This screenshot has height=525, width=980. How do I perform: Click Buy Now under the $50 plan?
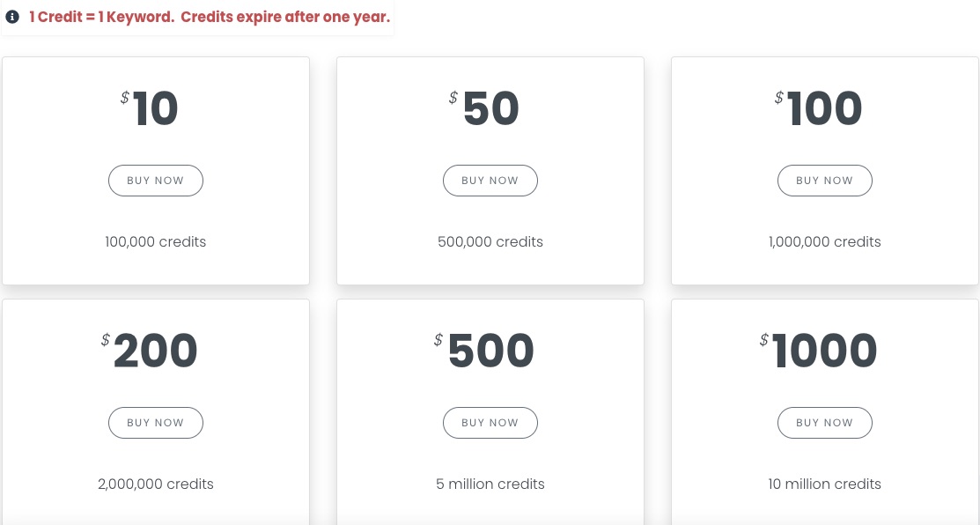490,181
